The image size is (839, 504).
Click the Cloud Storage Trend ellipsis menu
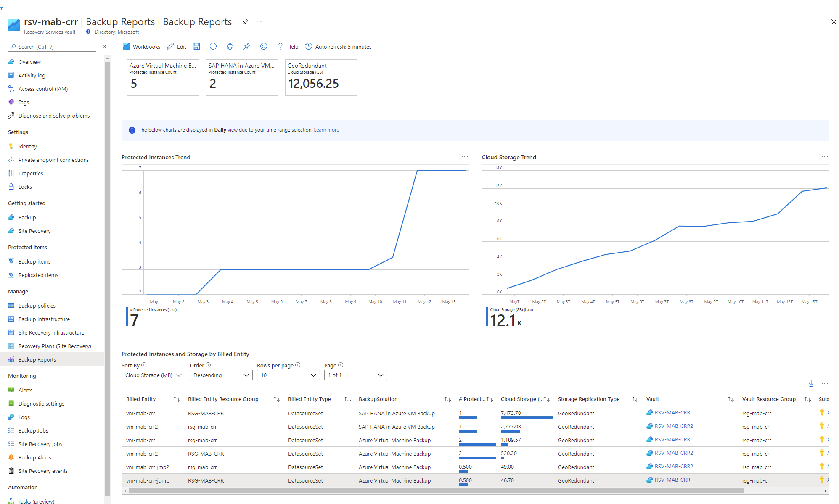825,157
